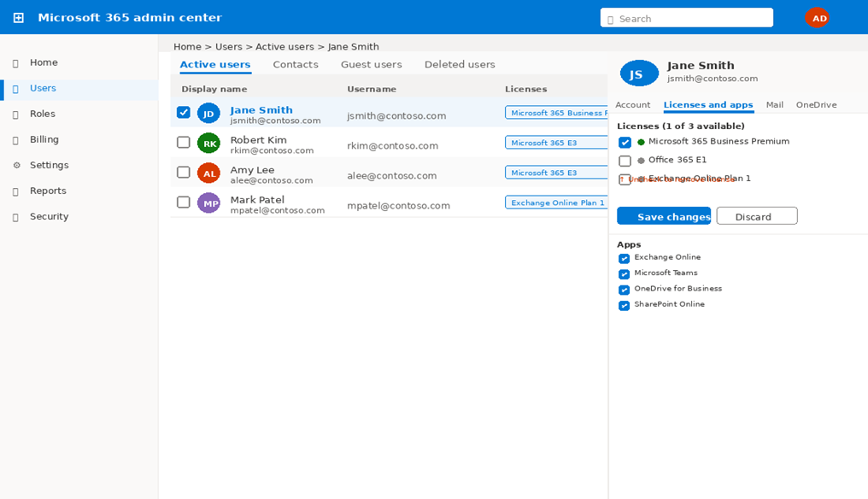868x499 pixels.
Task: Select Robert Kim's row checkbox
Action: (x=183, y=142)
